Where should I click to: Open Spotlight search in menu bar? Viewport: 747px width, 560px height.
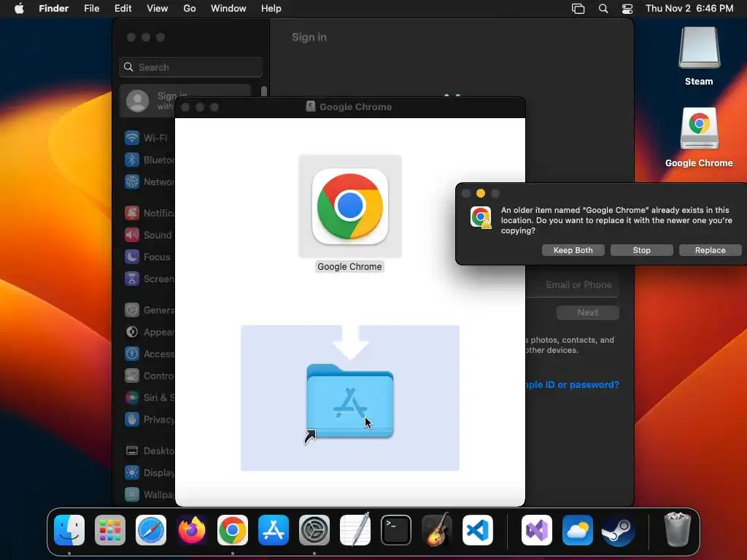[603, 9]
